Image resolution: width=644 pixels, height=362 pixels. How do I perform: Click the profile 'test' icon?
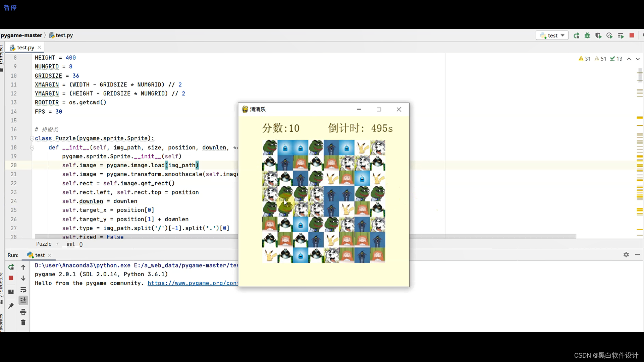[x=609, y=36]
